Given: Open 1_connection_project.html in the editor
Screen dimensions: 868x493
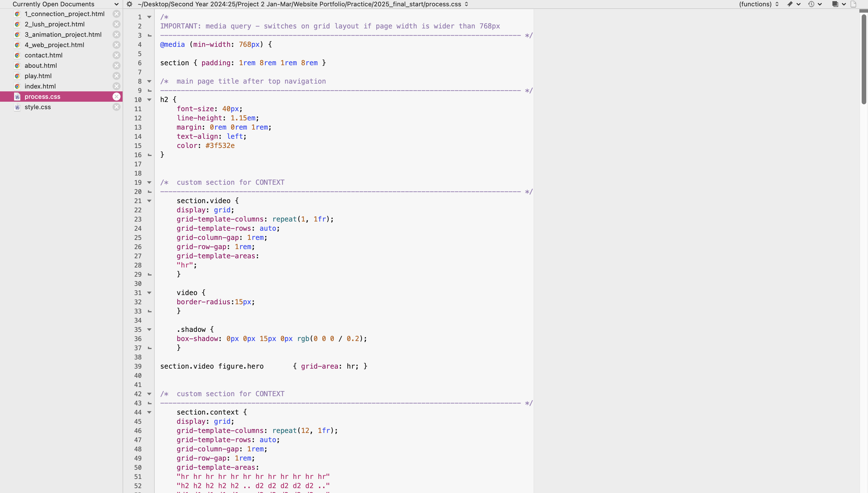Looking at the screenshot, I should pos(65,14).
